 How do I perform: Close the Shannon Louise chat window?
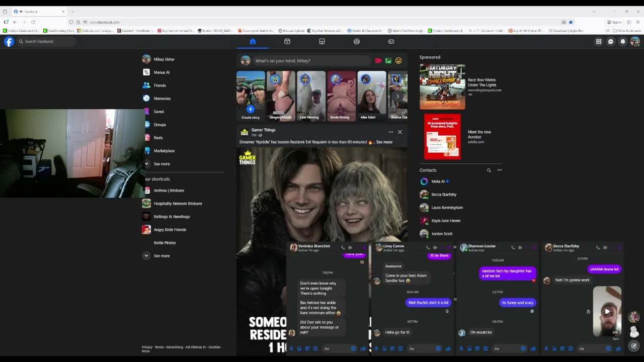[x=534, y=247]
